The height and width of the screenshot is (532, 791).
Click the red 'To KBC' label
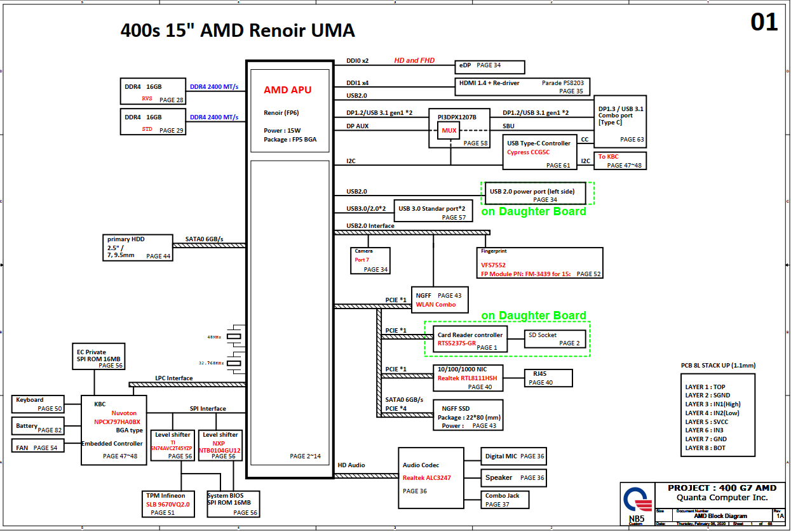609,157
